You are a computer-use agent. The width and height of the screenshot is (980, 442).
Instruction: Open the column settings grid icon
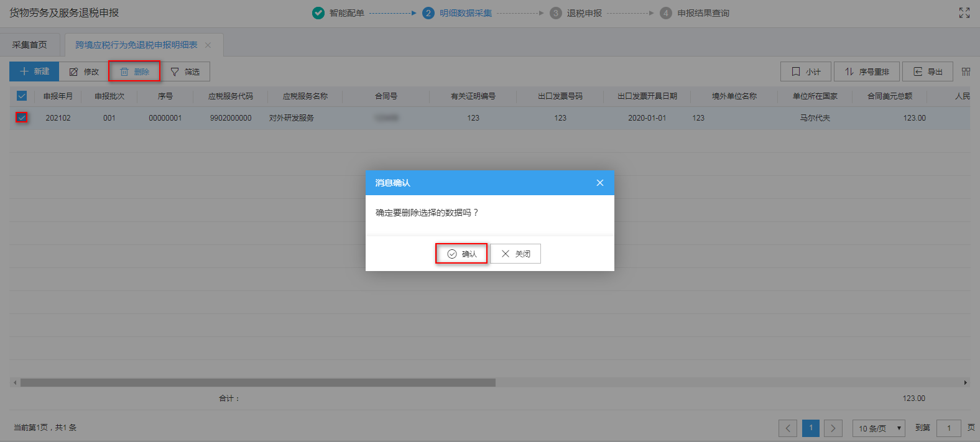coord(966,71)
